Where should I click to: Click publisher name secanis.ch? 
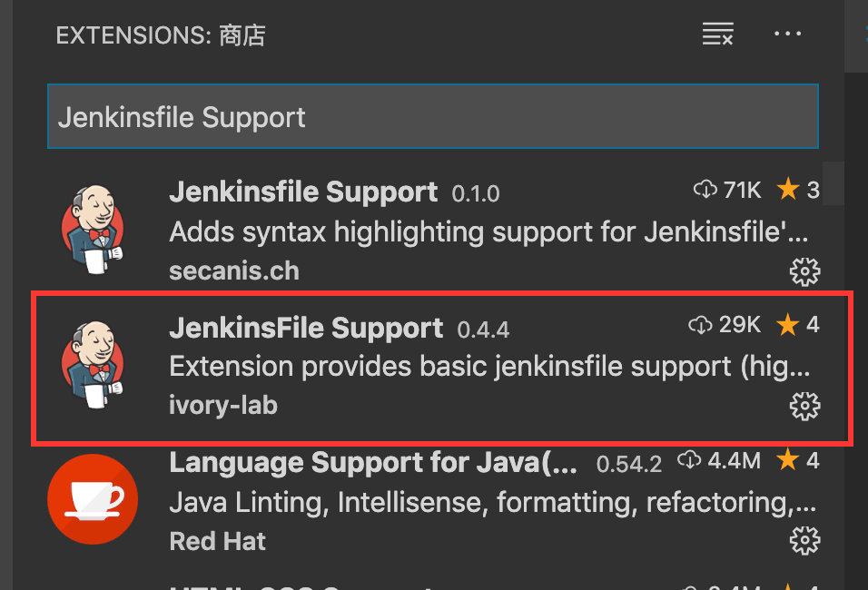(x=234, y=271)
